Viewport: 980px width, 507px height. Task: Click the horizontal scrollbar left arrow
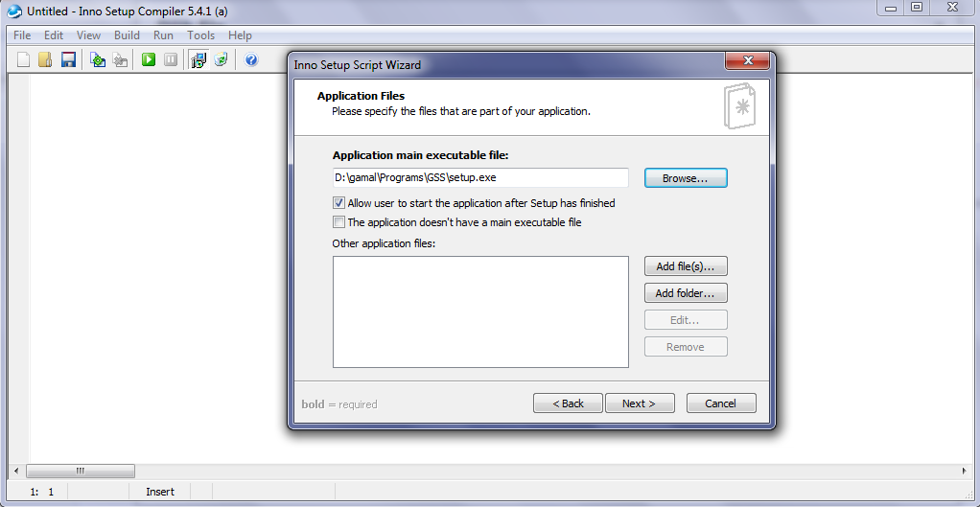tap(16, 471)
